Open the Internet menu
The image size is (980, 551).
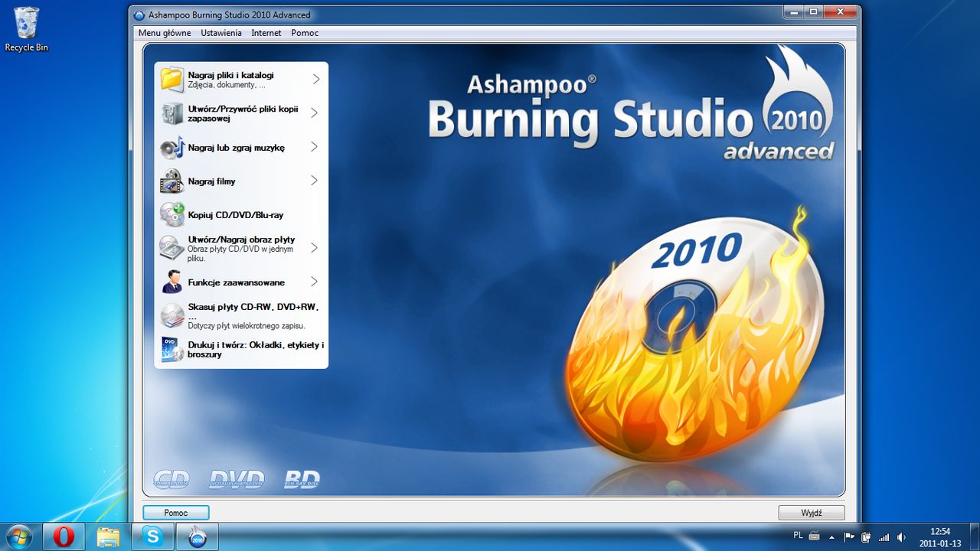tap(266, 33)
